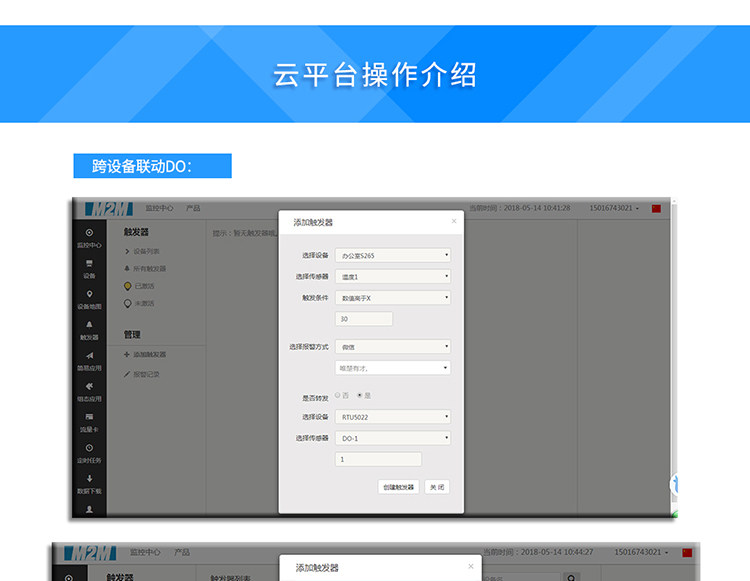Image resolution: width=750 pixels, height=581 pixels.
Task: Open the 添加触发器 link under 管理
Action: pyautogui.click(x=150, y=354)
